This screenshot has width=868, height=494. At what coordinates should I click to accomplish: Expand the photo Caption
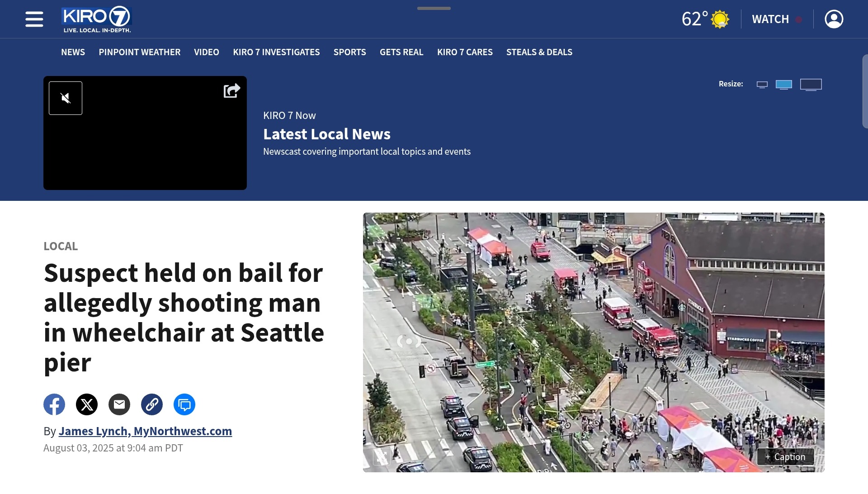coord(786,457)
